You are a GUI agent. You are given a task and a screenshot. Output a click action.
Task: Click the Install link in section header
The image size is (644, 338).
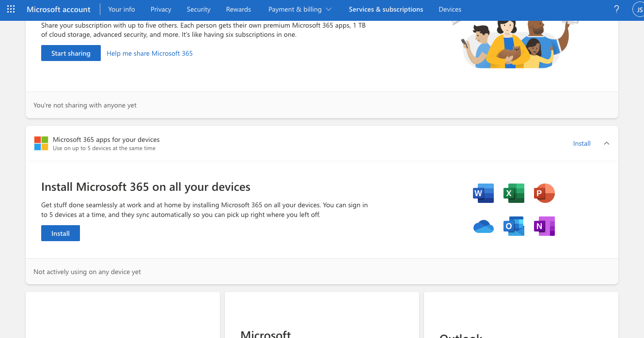[x=582, y=143]
